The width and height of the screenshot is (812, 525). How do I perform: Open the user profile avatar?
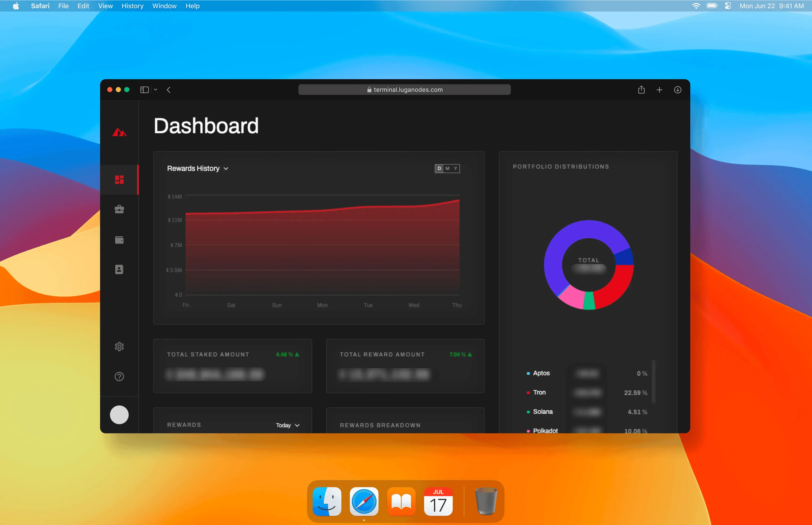119,415
